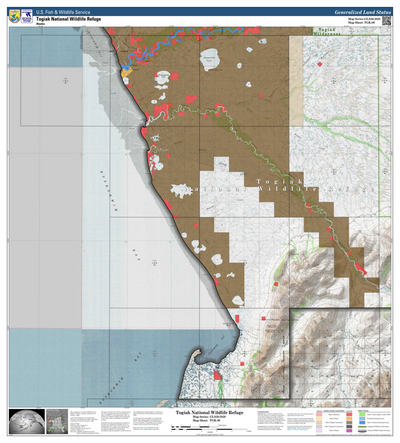This screenshot has width=400, height=443.
Task: Click the refuge index map thumbnail
Action: [57, 422]
